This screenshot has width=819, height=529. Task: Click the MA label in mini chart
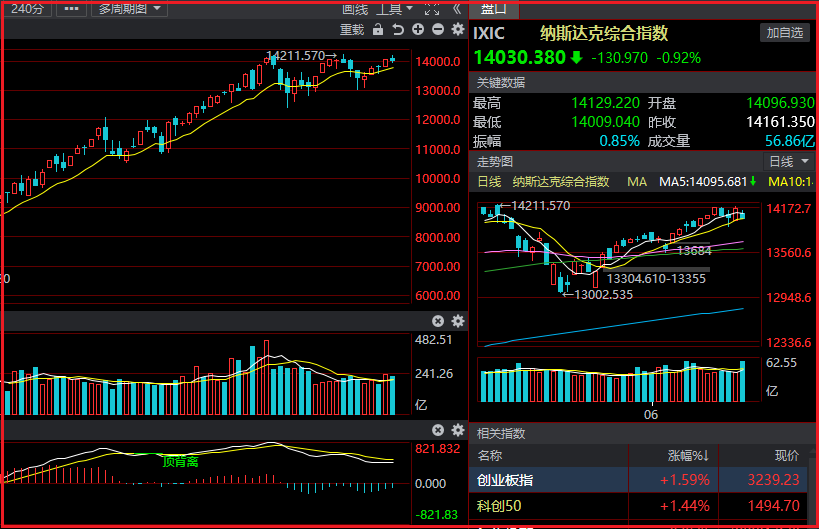[x=637, y=182]
